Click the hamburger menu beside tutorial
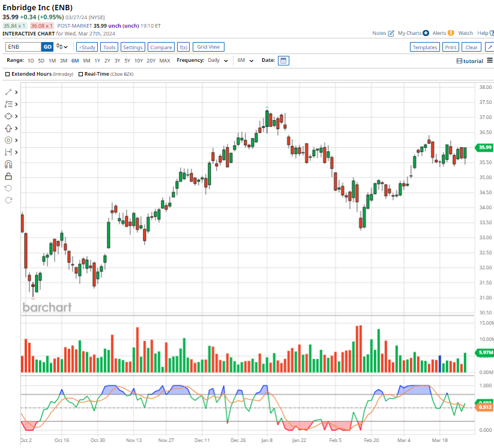 (x=490, y=61)
